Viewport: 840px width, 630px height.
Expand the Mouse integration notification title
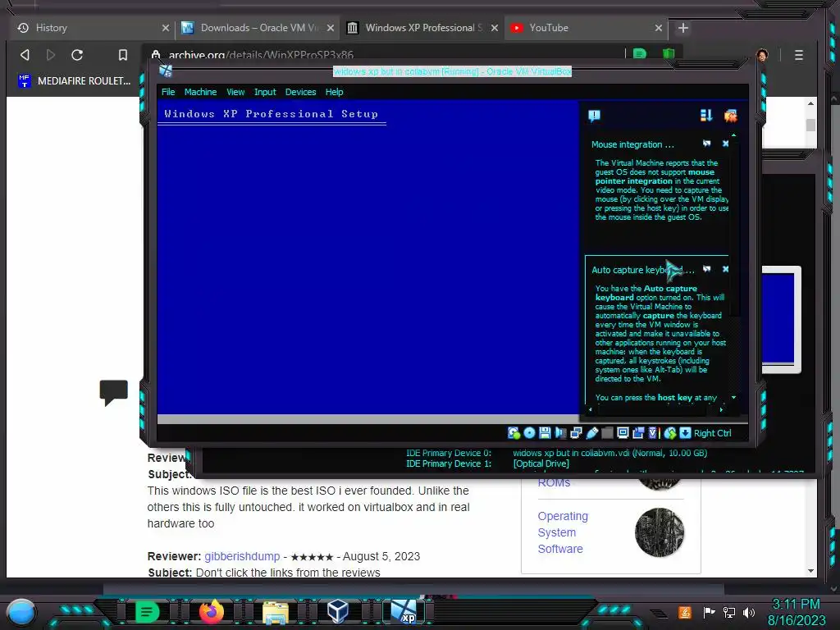(632, 144)
